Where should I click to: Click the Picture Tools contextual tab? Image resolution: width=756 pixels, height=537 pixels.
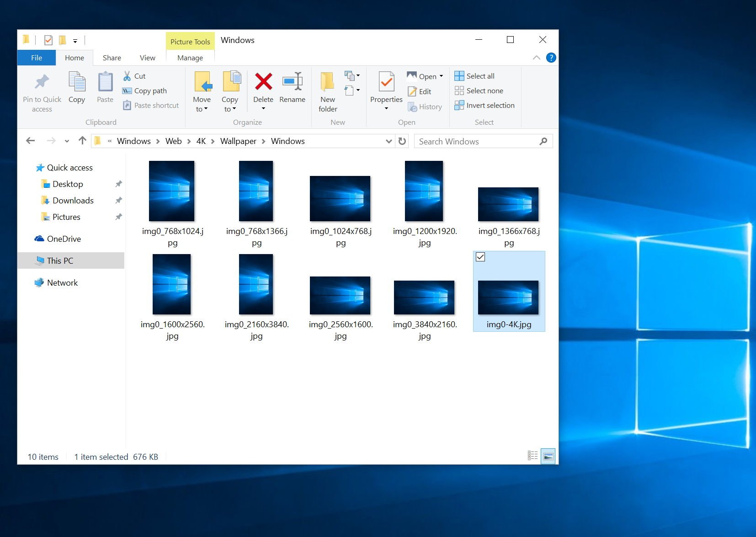[190, 41]
